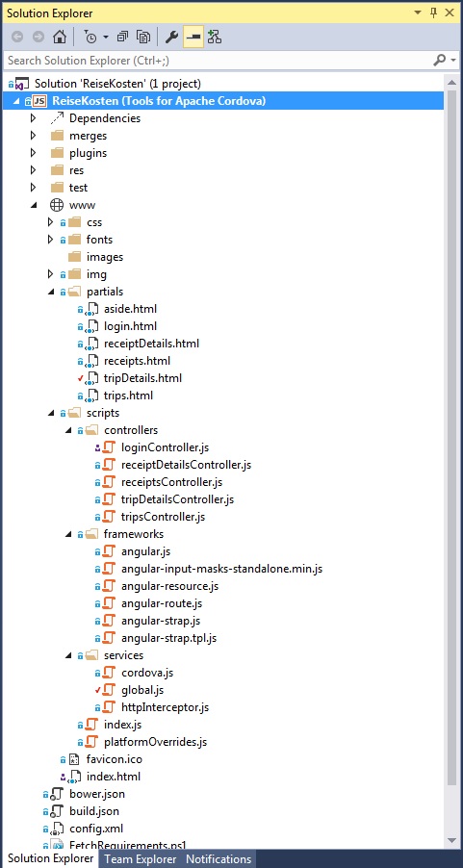Viewport: 463px width, 868px height.
Task: Open Properties wrench icon
Action: tap(171, 38)
